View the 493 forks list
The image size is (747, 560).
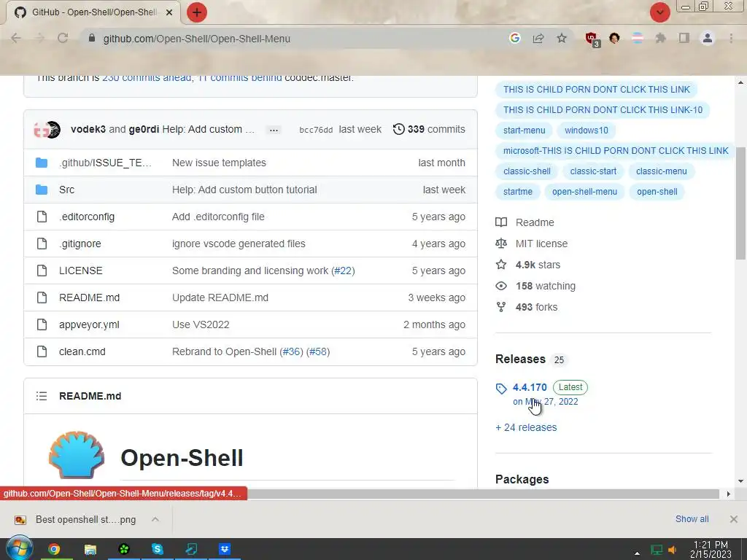(527, 307)
